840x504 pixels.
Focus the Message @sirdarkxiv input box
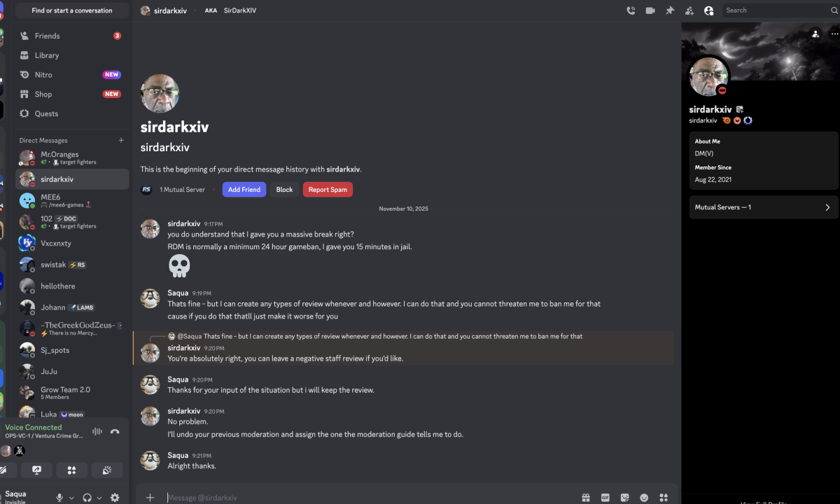click(x=364, y=498)
